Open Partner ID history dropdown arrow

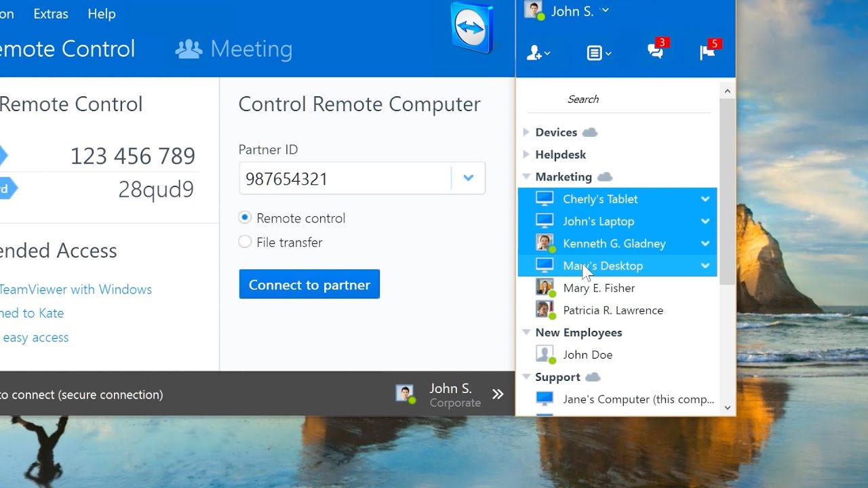coord(468,178)
